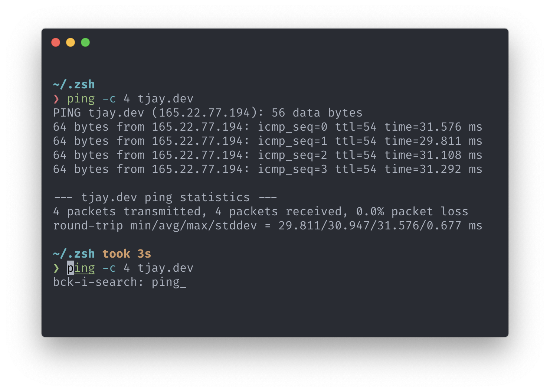This screenshot has width=550, height=392.
Task: Click the first ~/.zsh directory label
Action: click(x=74, y=85)
